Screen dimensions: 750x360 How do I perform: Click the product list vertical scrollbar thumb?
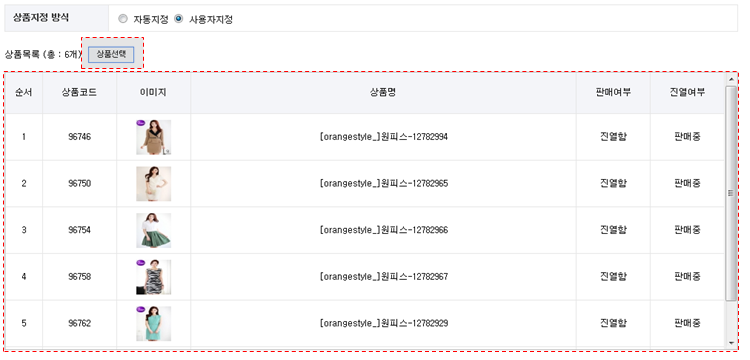(x=731, y=193)
